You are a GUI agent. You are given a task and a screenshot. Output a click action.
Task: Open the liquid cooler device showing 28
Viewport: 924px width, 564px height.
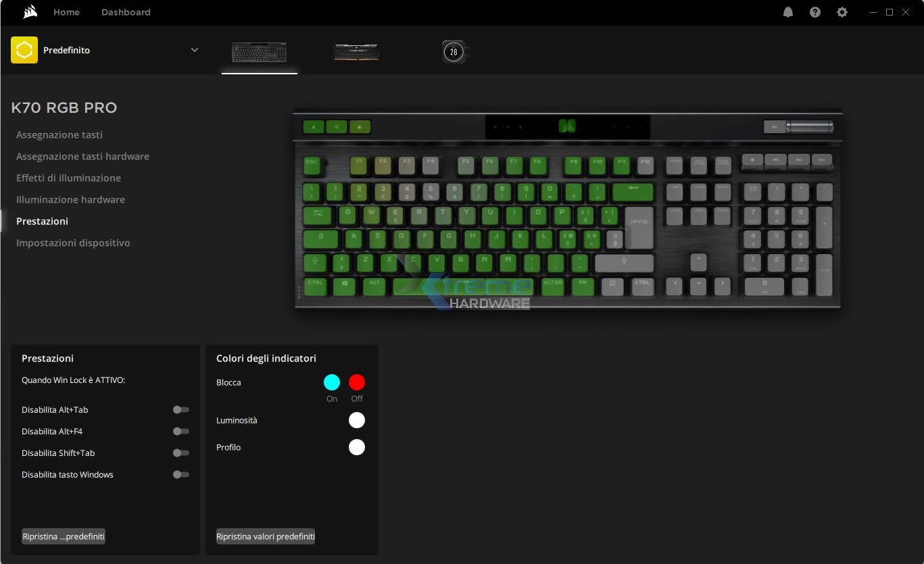coord(453,51)
